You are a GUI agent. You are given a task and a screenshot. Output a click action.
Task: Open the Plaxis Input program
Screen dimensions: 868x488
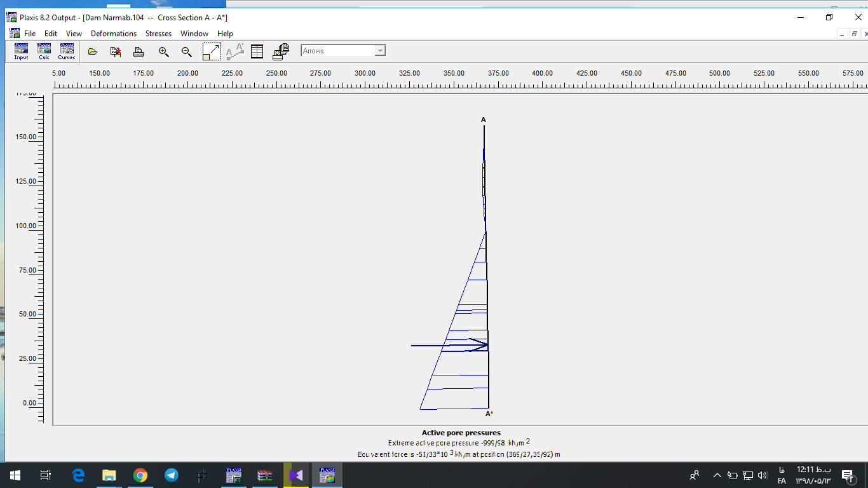click(22, 51)
